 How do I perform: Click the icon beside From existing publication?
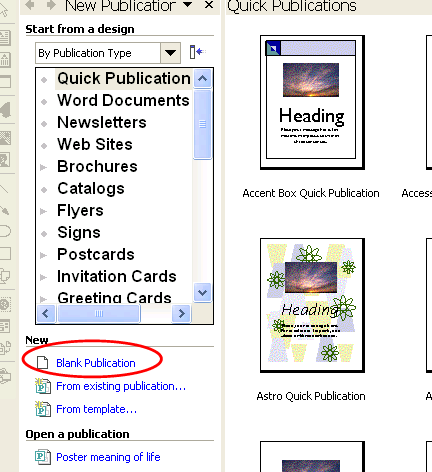[43, 386]
